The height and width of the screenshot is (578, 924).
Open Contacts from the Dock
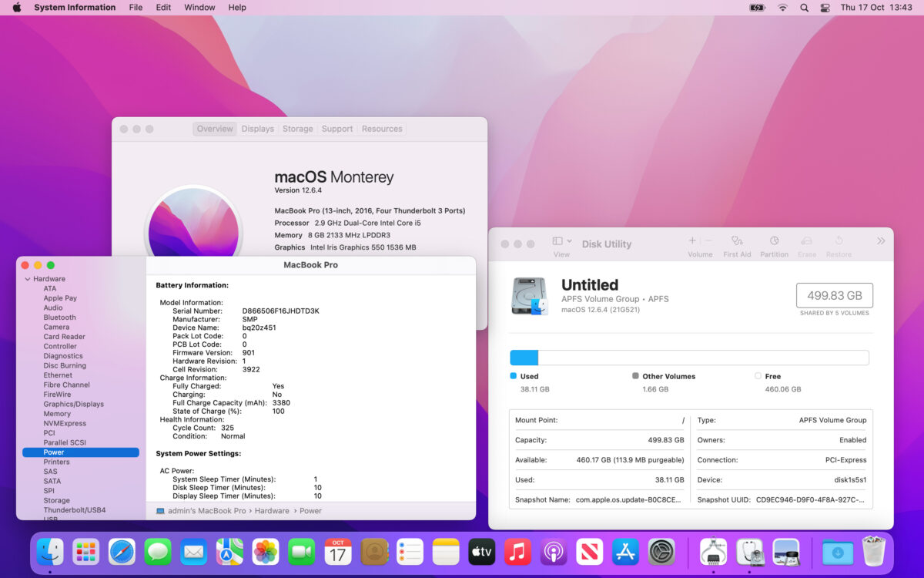[374, 551]
